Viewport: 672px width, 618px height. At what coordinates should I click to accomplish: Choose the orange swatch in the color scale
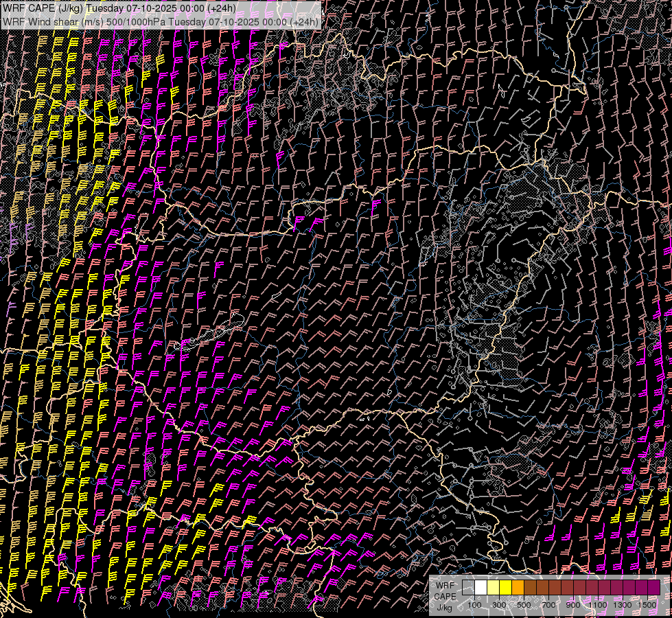[x=518, y=588]
